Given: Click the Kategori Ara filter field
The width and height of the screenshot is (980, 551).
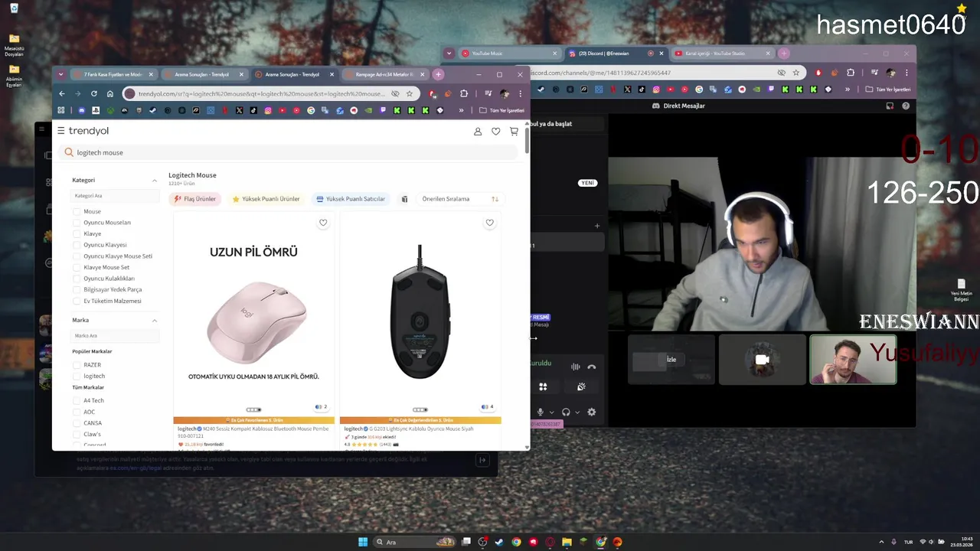Looking at the screenshot, I should (x=115, y=196).
